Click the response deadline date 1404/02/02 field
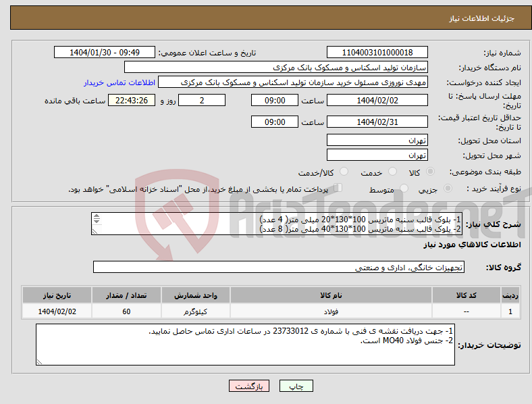The image size is (532, 404). coord(377,100)
